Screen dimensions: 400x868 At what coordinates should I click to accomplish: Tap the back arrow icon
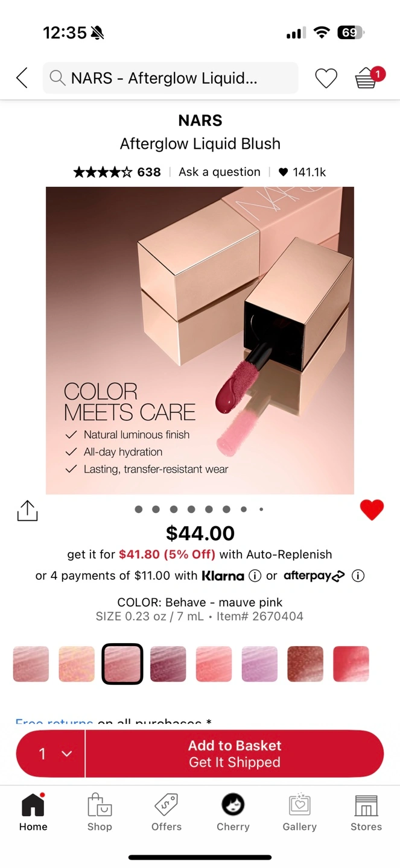coord(22,78)
